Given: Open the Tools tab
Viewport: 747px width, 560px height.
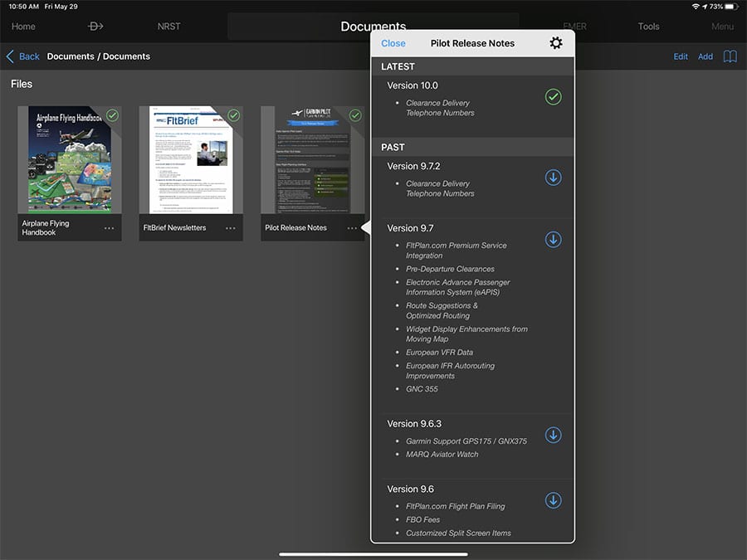Looking at the screenshot, I should [648, 27].
